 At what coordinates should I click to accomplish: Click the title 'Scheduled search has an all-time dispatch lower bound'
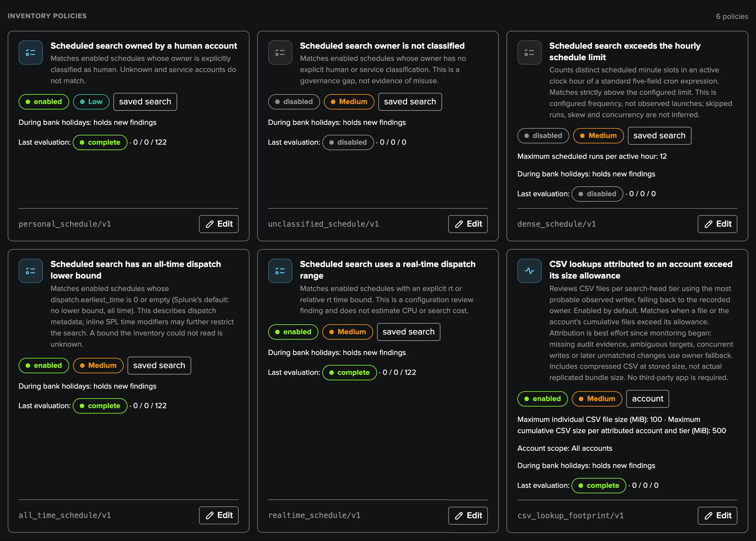pyautogui.click(x=136, y=270)
